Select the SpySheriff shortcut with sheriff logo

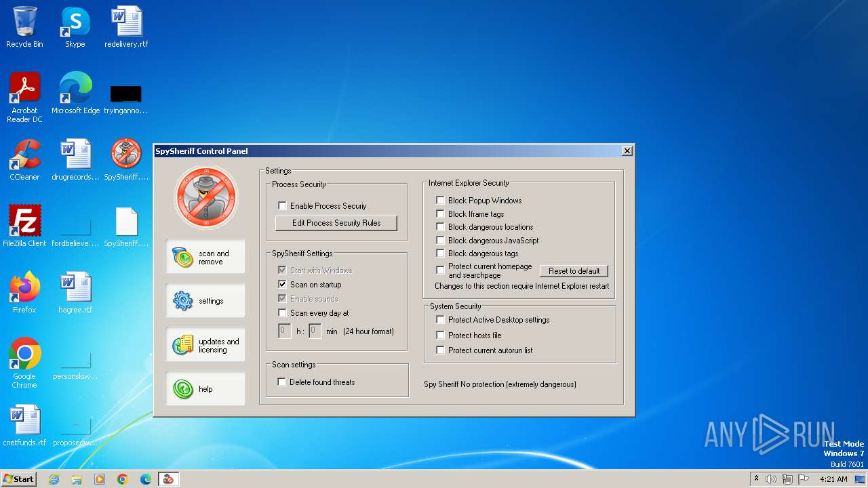pyautogui.click(x=126, y=160)
